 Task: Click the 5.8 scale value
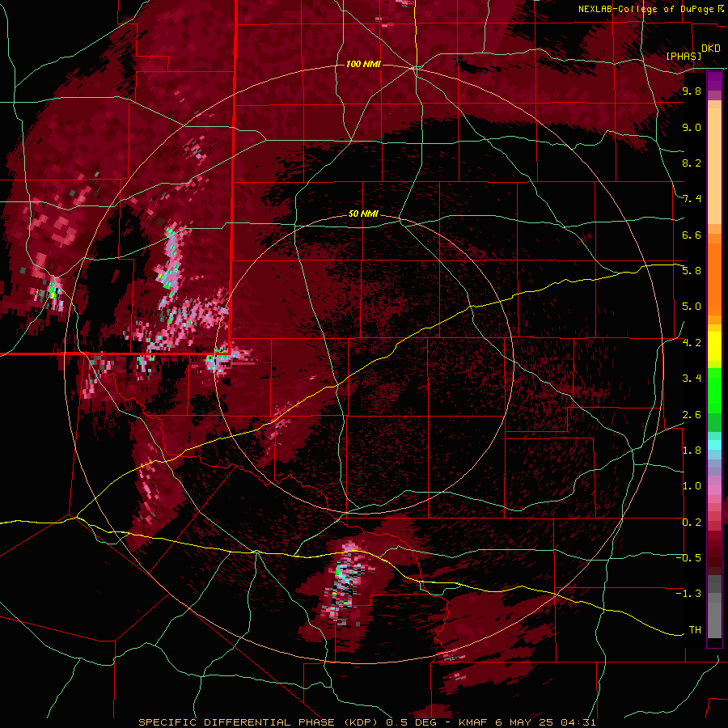[x=692, y=271]
